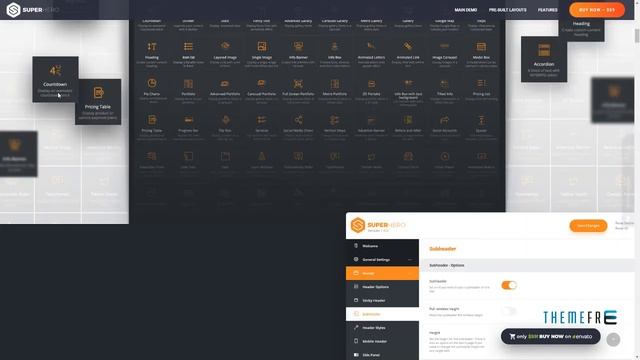The height and width of the screenshot is (360, 640).
Task: Click the floating Countdown card
Action: pos(56,79)
